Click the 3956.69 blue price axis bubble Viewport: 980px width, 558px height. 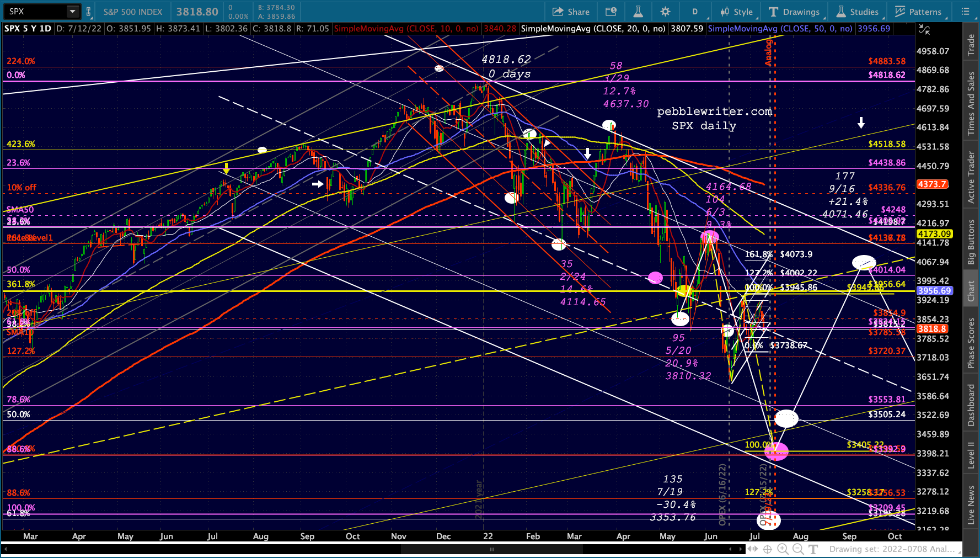tap(934, 291)
